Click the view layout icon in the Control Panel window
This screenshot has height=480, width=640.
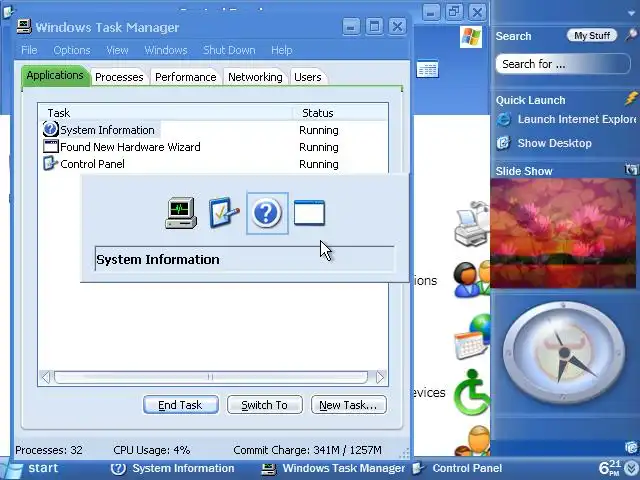[427, 69]
